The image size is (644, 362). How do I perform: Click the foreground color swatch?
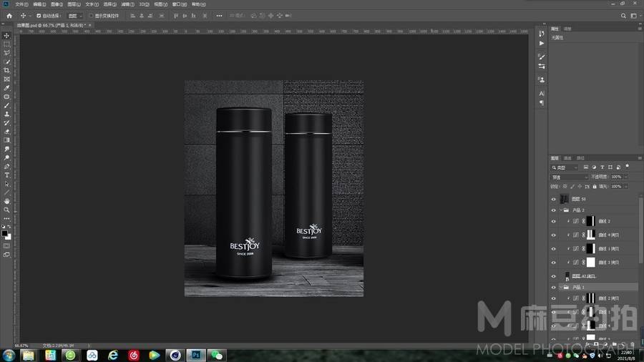pyautogui.click(x=4, y=233)
